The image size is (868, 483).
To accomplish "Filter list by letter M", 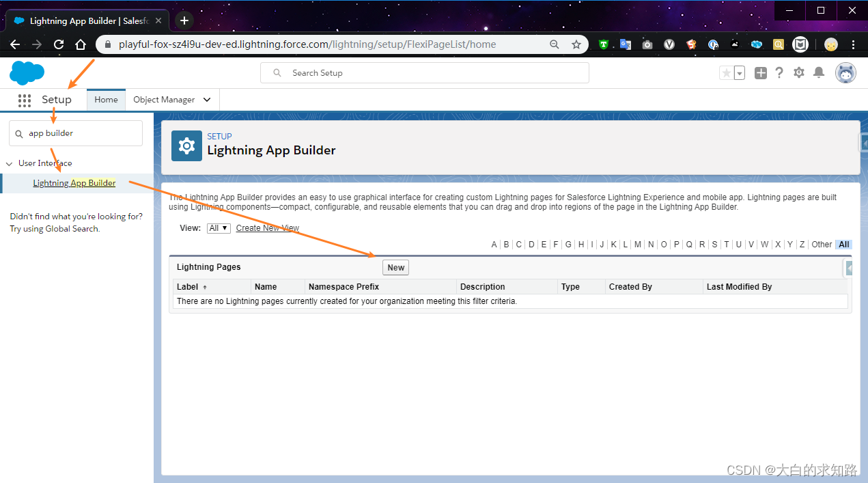I will point(637,245).
